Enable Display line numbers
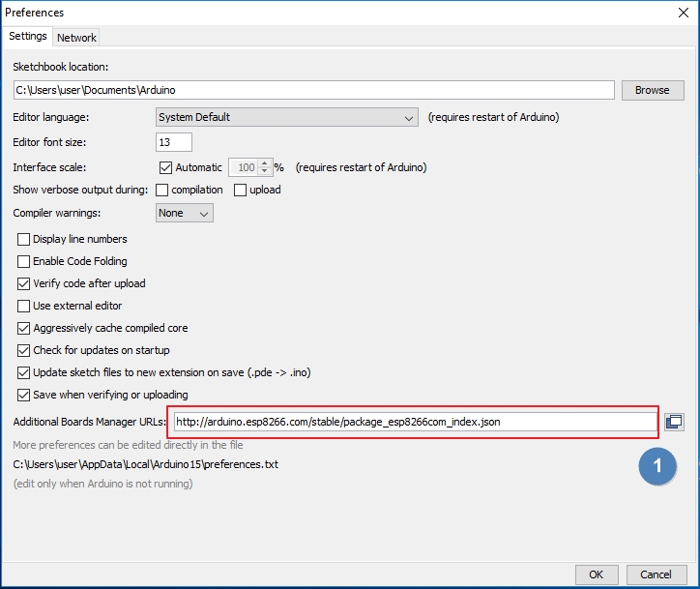 [24, 239]
